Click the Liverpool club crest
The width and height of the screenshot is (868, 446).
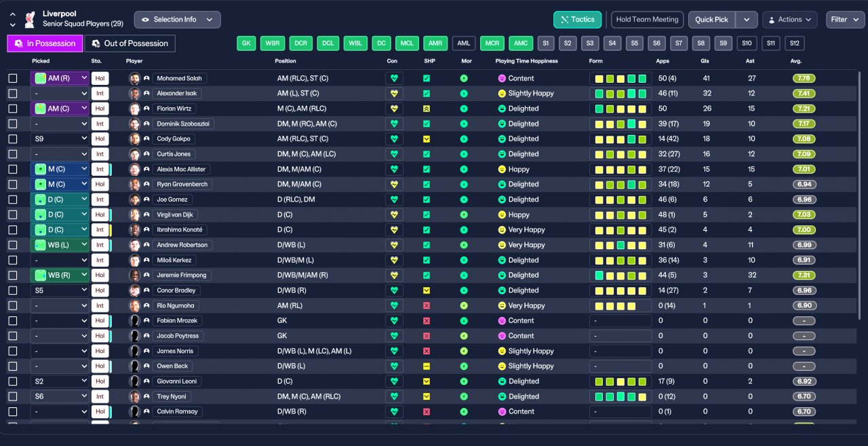[x=30, y=19]
